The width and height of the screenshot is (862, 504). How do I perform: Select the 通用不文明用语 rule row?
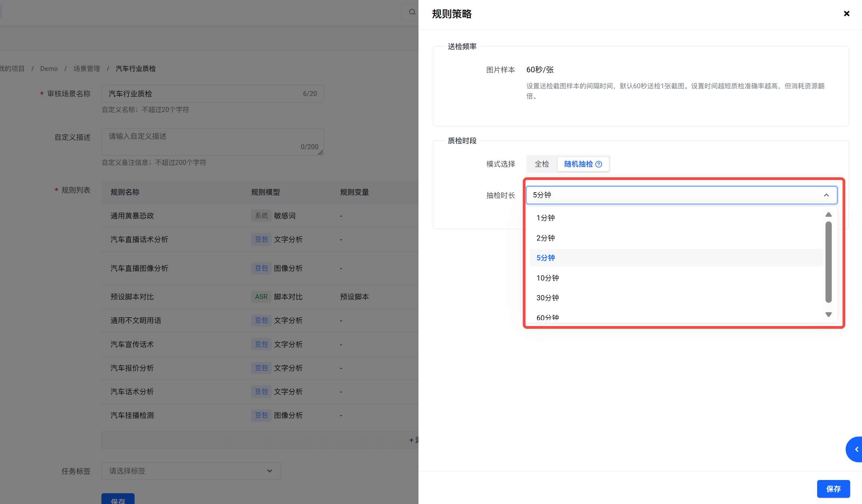click(x=260, y=320)
